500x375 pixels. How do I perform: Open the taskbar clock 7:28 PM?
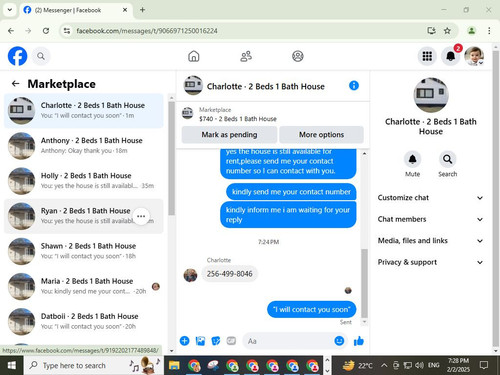[x=458, y=365]
